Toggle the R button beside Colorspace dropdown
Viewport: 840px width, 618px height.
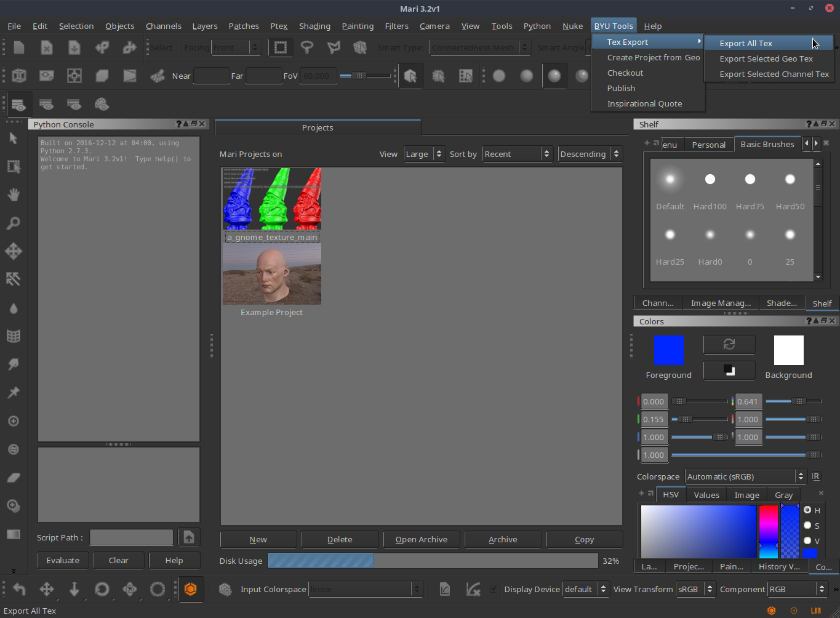pyautogui.click(x=816, y=476)
